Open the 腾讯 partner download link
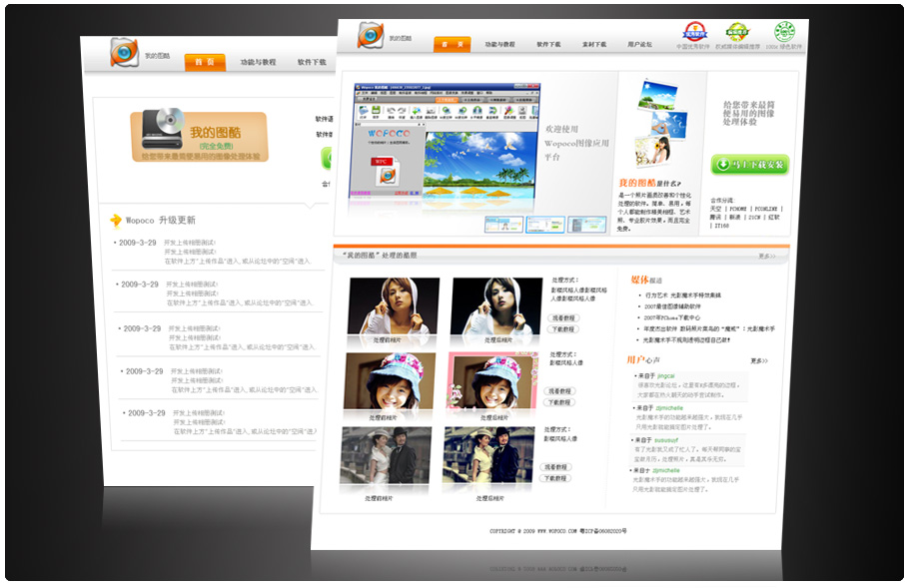The width and height of the screenshot is (907, 588). 715,218
